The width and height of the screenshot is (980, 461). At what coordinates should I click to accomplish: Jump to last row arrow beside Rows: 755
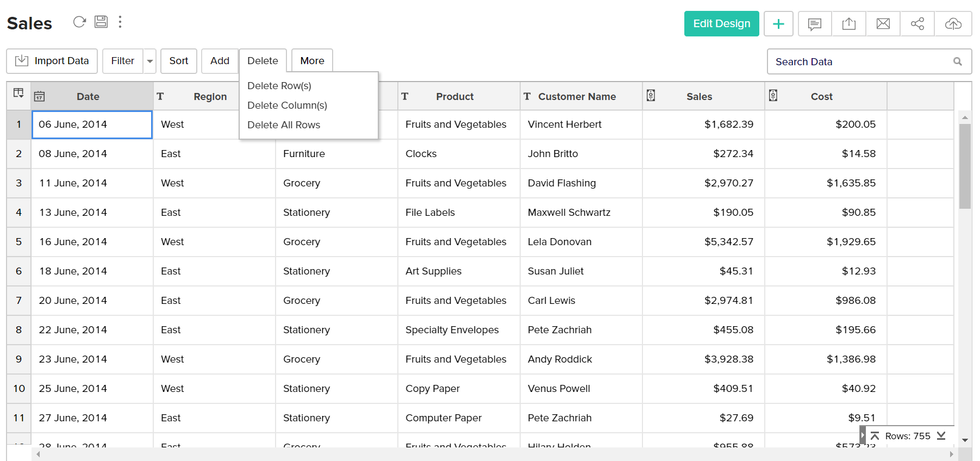(941, 436)
